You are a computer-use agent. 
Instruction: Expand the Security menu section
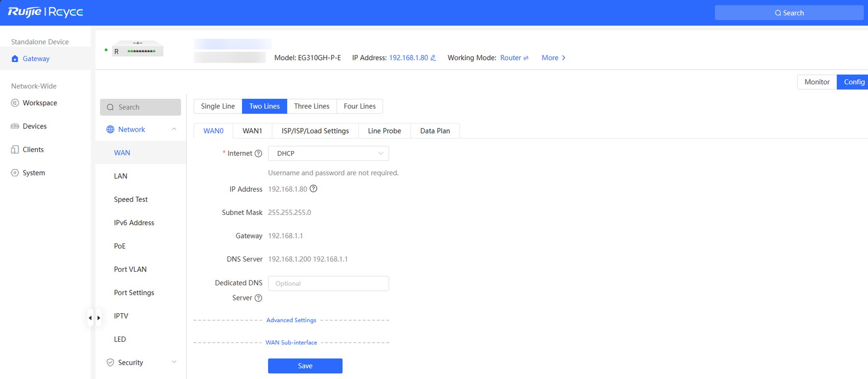[174, 362]
